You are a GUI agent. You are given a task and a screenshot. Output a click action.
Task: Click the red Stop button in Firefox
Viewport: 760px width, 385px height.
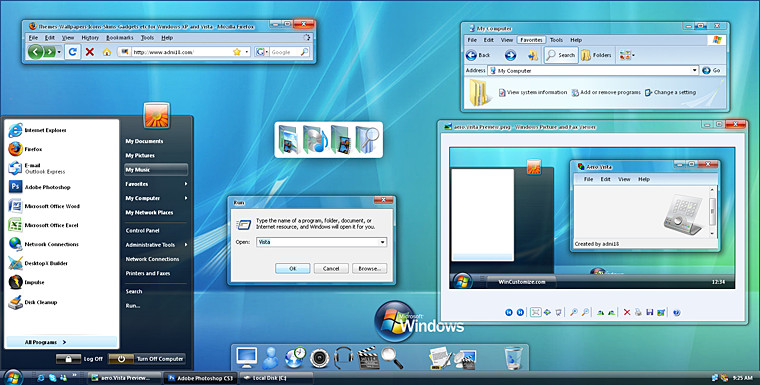(90, 52)
